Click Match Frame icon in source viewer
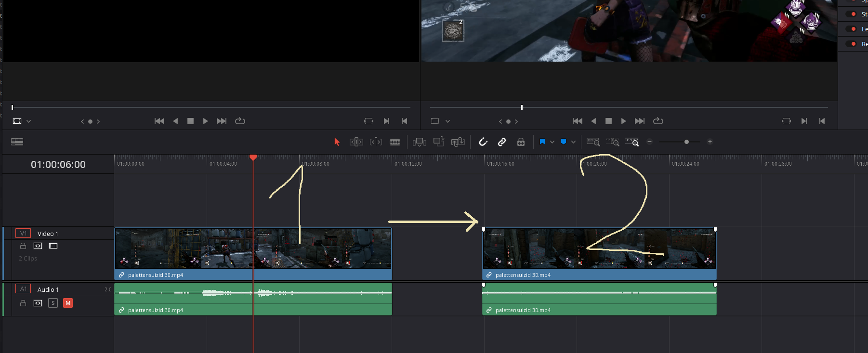This screenshot has height=353, width=868. [x=368, y=121]
